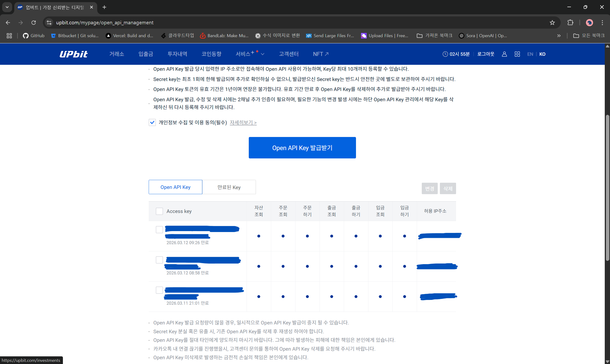
Task: Bookmark this page with star icon
Action: point(552,23)
